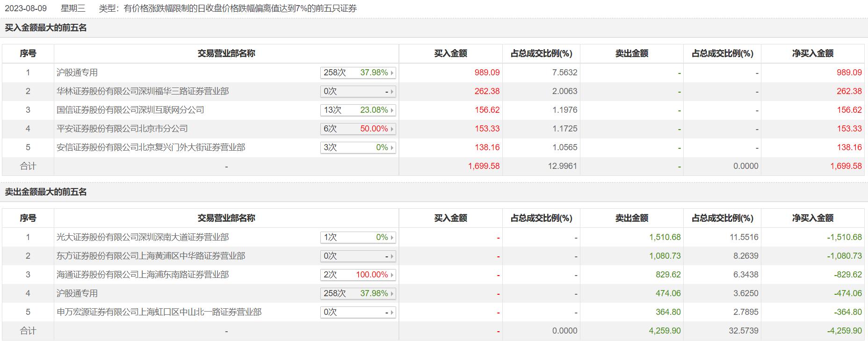Expand 东方证券 0次 stats box
The height and width of the screenshot is (342, 868).
tap(358, 256)
